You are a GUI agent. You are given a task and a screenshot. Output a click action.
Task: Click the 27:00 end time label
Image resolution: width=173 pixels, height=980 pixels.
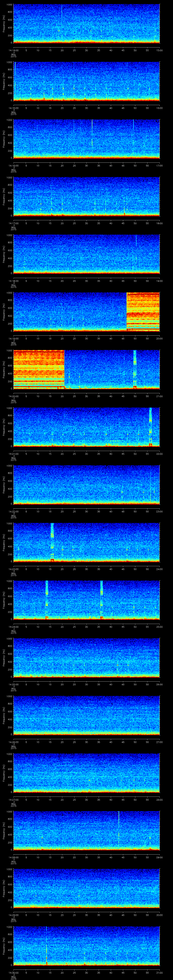159,742
